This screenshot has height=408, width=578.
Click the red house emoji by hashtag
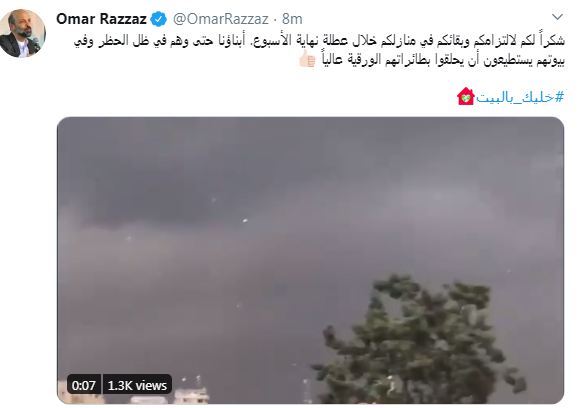[x=466, y=97]
